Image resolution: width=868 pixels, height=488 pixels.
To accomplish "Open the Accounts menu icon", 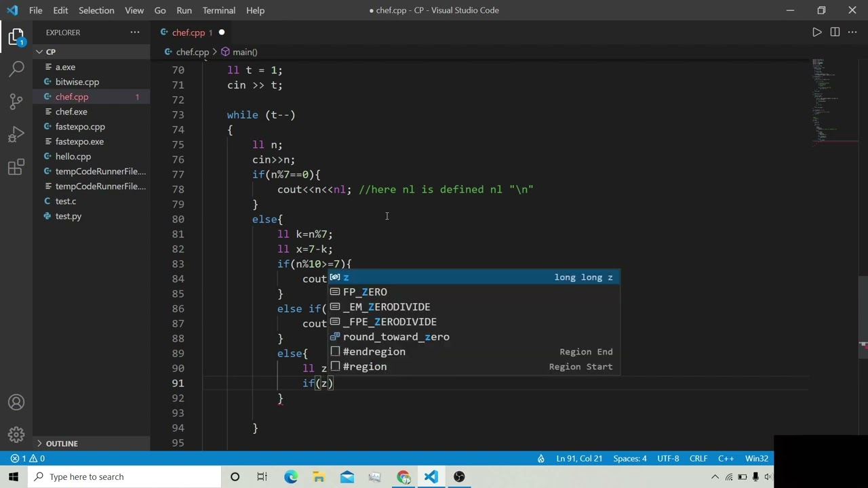I will pyautogui.click(x=16, y=403).
